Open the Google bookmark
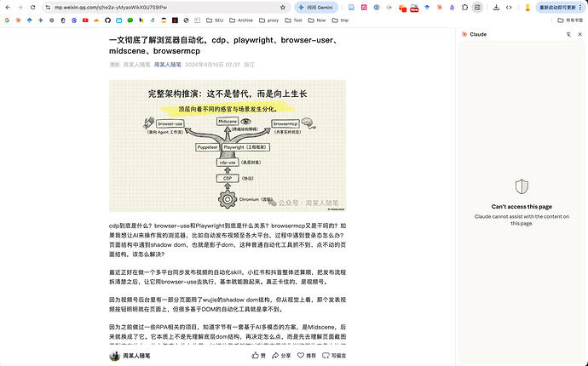 pyautogui.click(x=7, y=20)
